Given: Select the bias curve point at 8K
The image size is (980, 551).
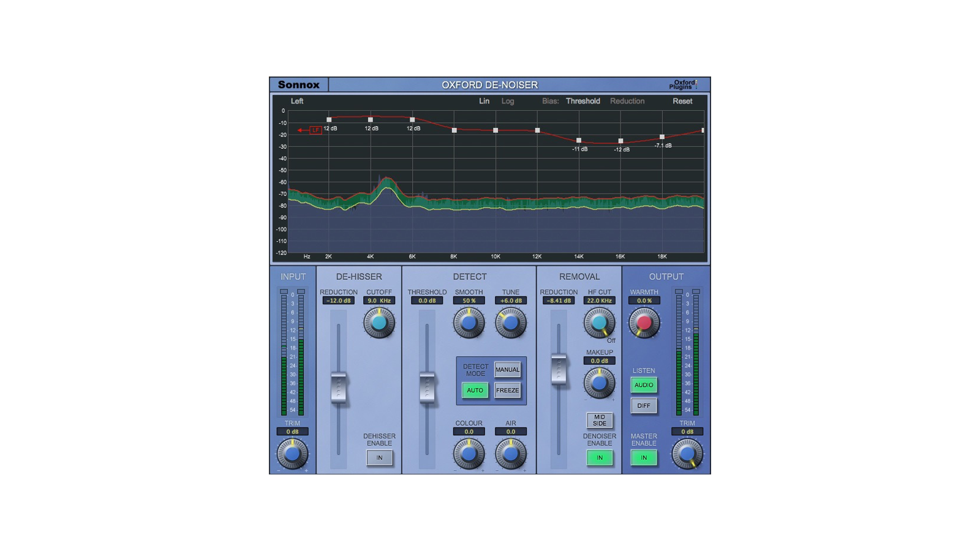Looking at the screenshot, I should point(454,130).
